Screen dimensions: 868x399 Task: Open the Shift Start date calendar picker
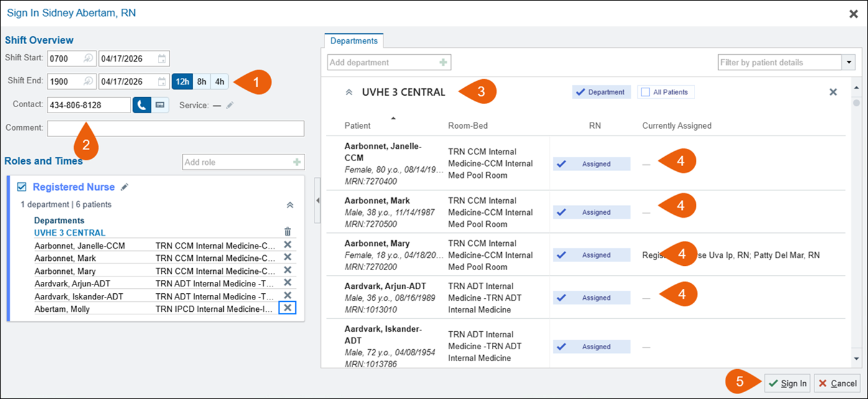[162, 59]
